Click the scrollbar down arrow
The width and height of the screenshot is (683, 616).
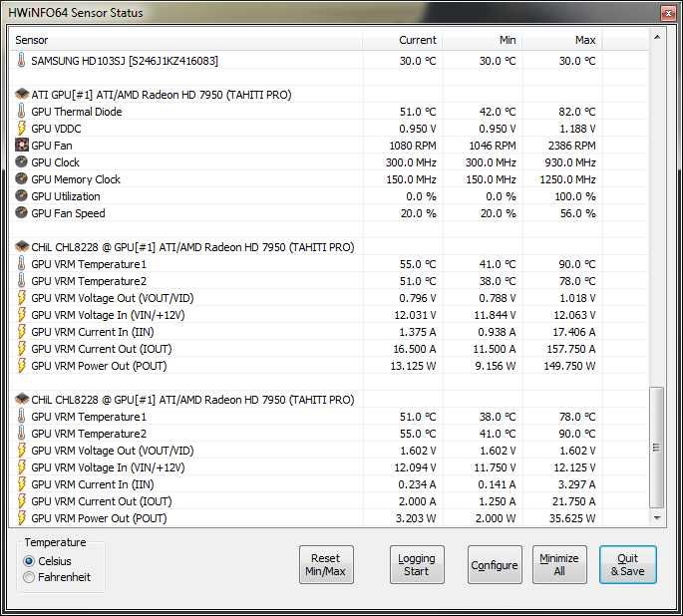click(657, 518)
